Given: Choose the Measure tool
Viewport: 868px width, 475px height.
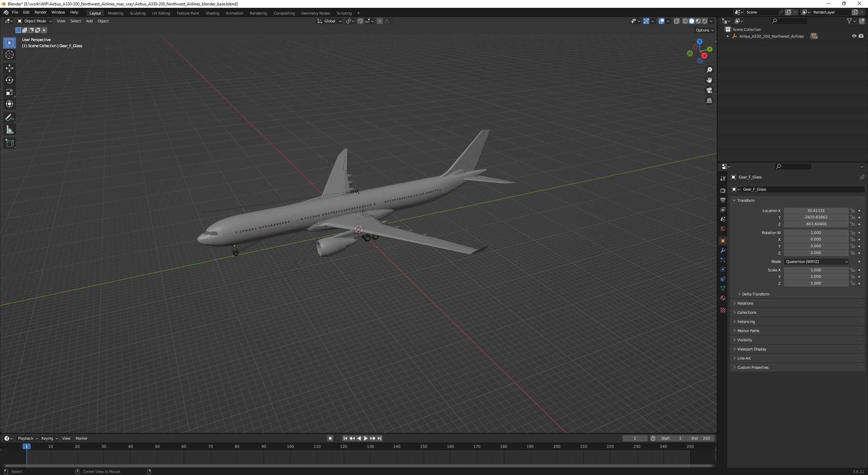Looking at the screenshot, I should (9, 130).
